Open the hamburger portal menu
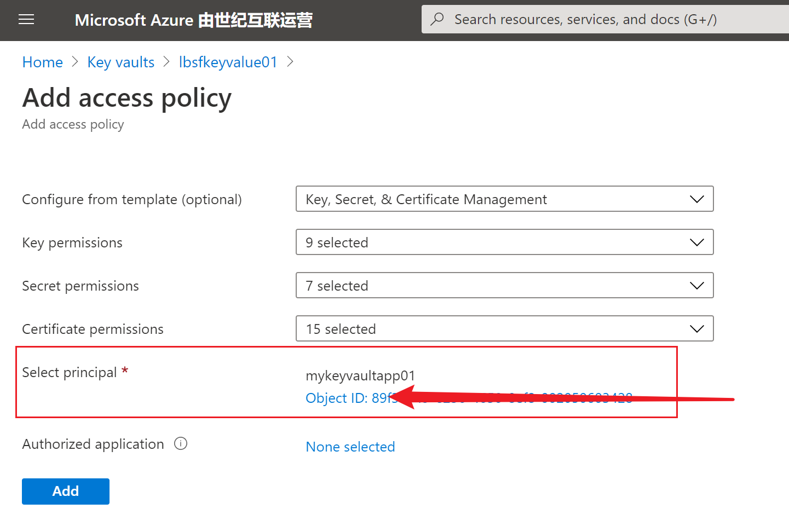Image resolution: width=789 pixels, height=532 pixels. point(26,20)
